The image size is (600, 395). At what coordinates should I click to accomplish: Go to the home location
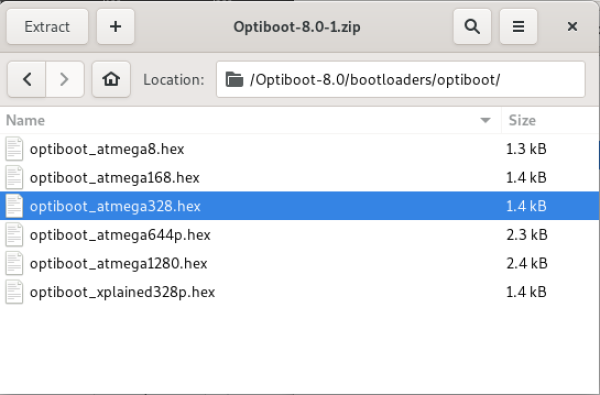(x=111, y=80)
